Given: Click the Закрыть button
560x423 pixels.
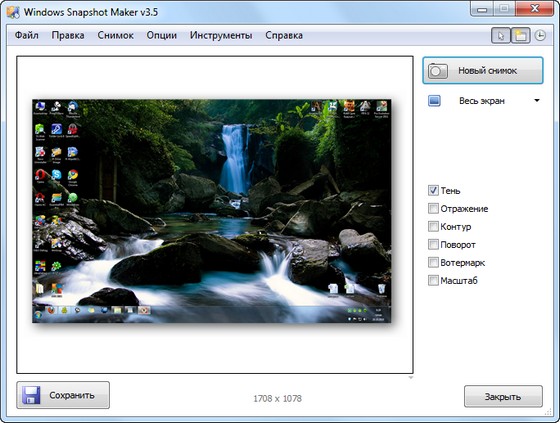Looking at the screenshot, I should pyautogui.click(x=503, y=397).
